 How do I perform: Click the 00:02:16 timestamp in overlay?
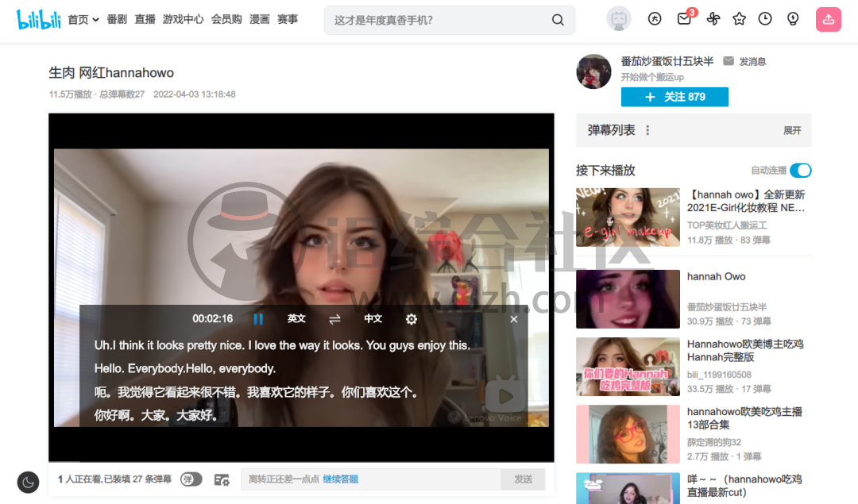tap(212, 319)
